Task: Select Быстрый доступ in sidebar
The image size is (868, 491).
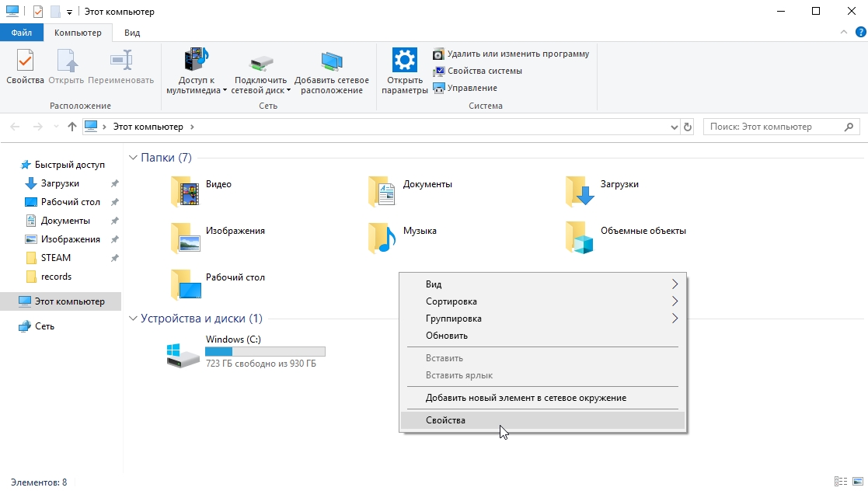Action: (x=64, y=165)
